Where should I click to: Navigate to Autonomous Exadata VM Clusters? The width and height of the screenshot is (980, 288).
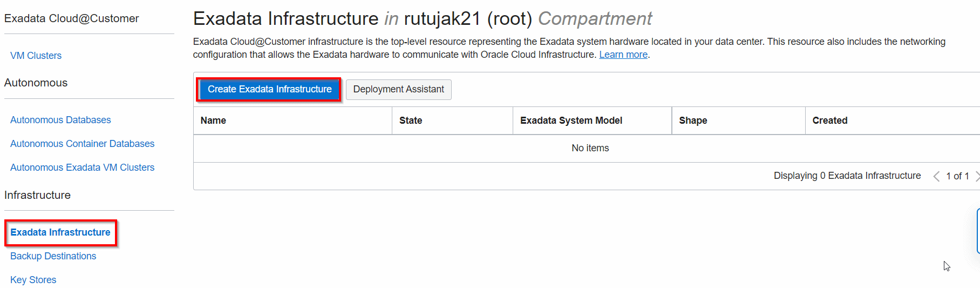[x=82, y=168]
